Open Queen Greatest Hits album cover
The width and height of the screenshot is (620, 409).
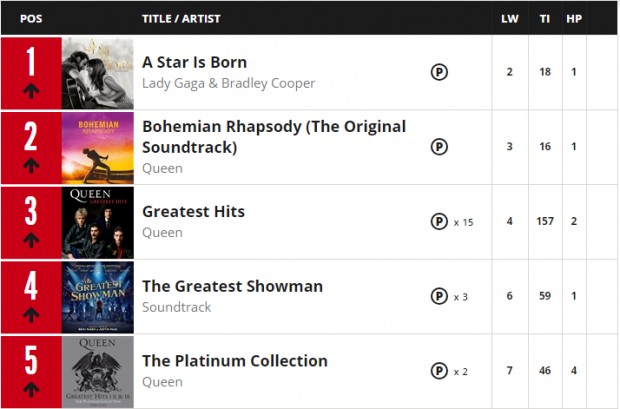pyautogui.click(x=97, y=222)
